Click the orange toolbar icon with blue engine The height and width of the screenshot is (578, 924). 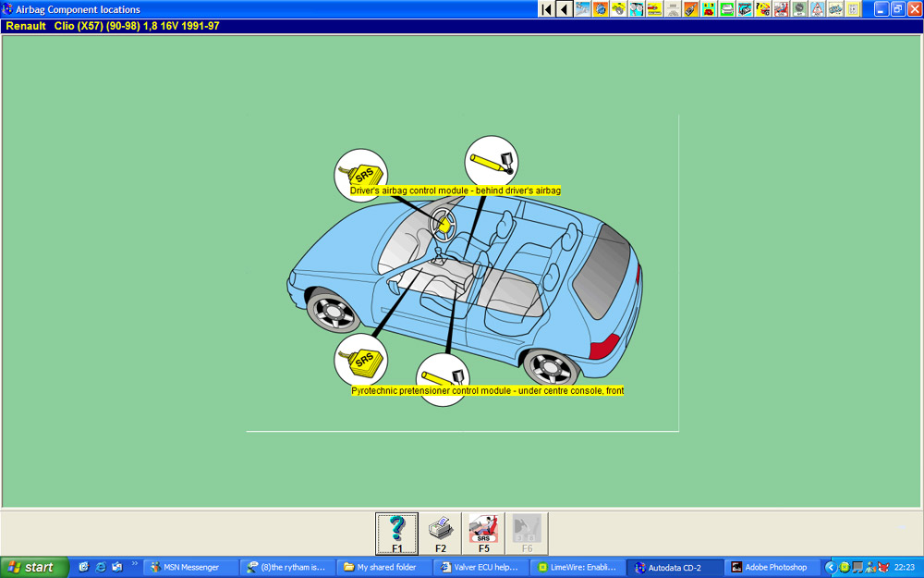(601, 9)
